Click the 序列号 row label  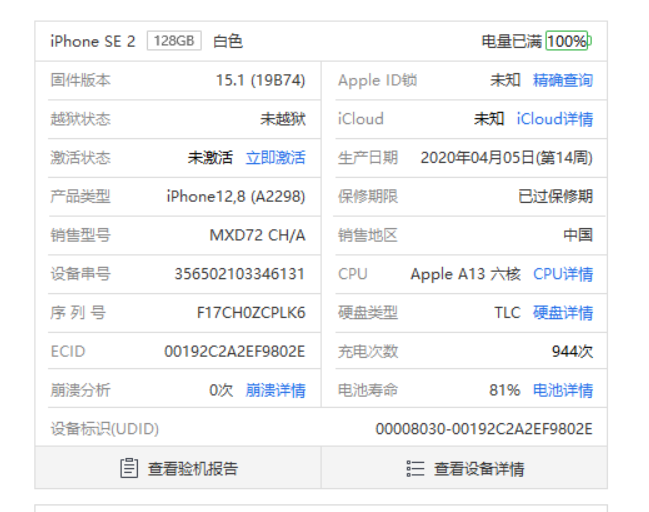tap(78, 312)
